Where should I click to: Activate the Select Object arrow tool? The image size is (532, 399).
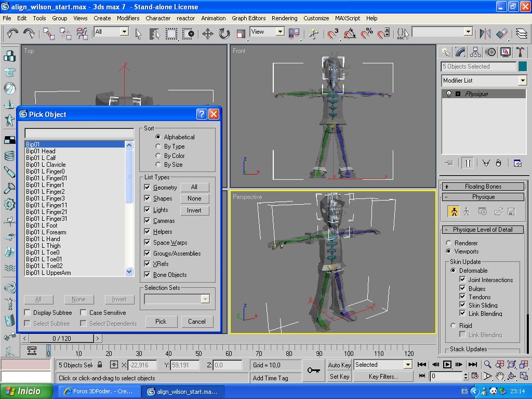point(138,34)
